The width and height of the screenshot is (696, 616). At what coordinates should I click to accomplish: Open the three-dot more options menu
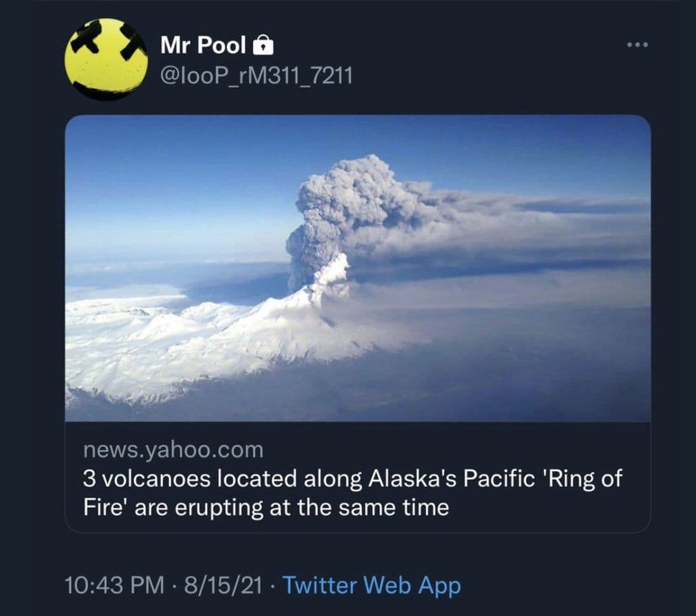[636, 45]
